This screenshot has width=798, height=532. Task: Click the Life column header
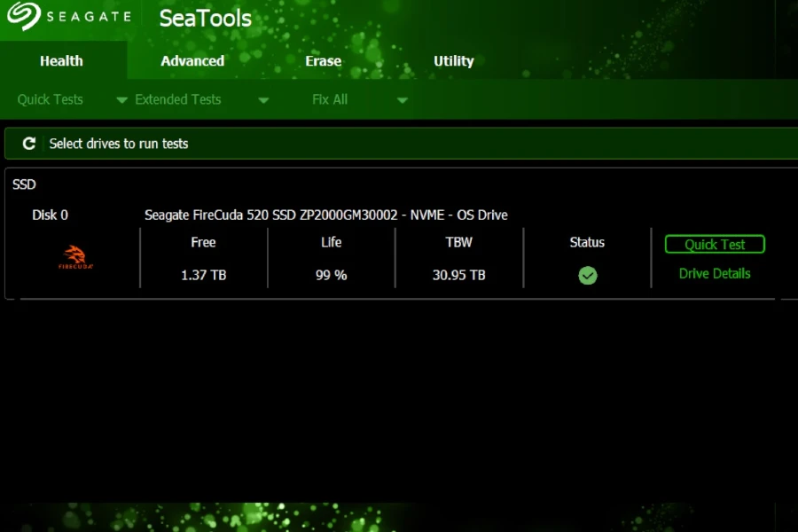(x=332, y=242)
